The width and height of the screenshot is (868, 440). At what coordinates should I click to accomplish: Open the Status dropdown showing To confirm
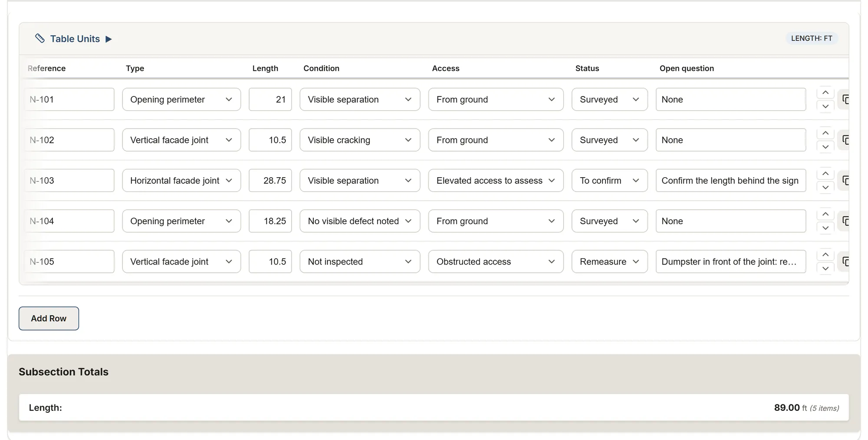(610, 180)
